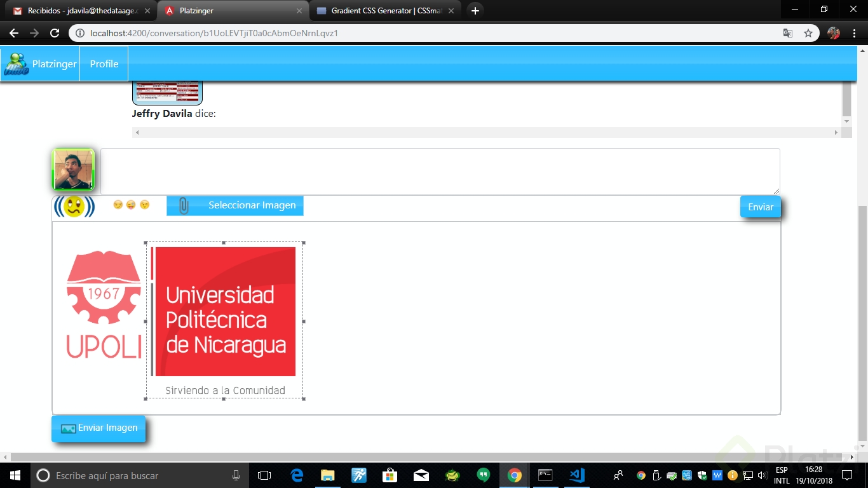Bookmark this page with the star icon
868x488 pixels.
(x=808, y=33)
